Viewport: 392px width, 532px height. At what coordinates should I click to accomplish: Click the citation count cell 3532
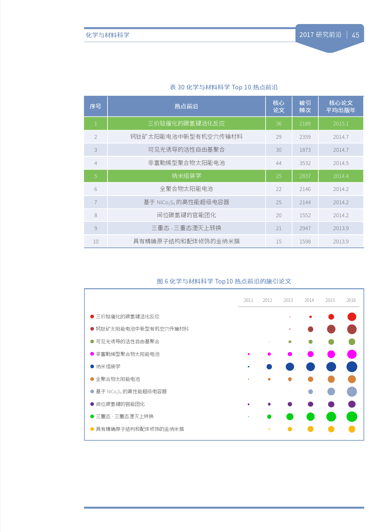pos(305,163)
